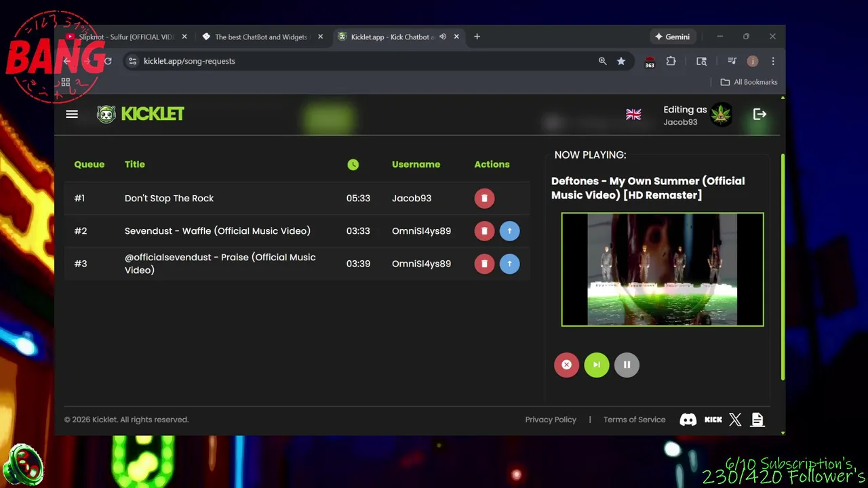Viewport: 868px width, 488px height.
Task: Click the zoom magnifier icon in address bar
Action: click(602, 61)
